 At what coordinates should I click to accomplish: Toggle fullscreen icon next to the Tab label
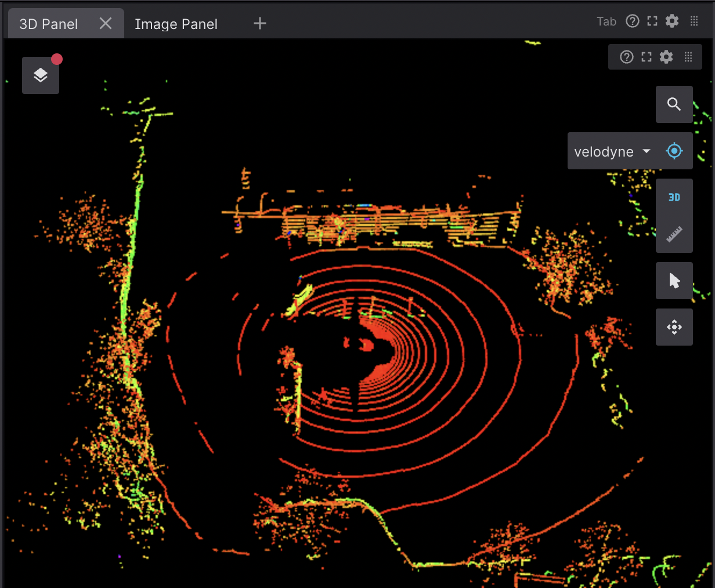point(652,21)
